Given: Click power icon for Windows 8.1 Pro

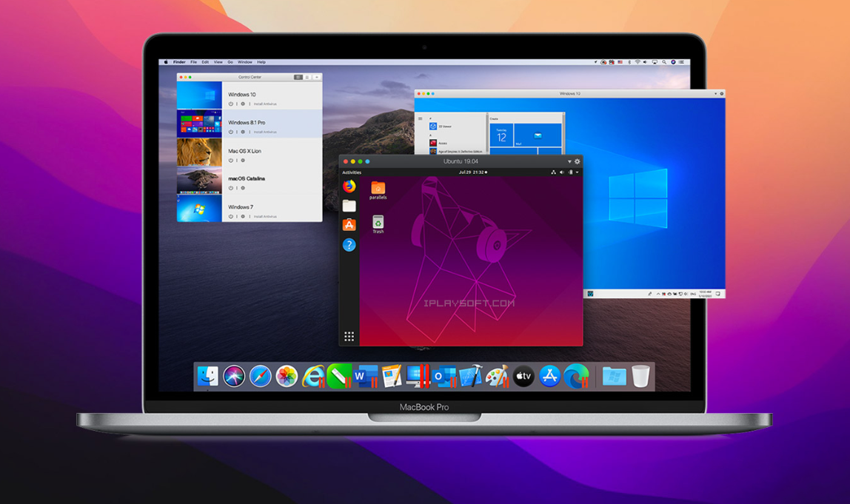Looking at the screenshot, I should pos(230,132).
